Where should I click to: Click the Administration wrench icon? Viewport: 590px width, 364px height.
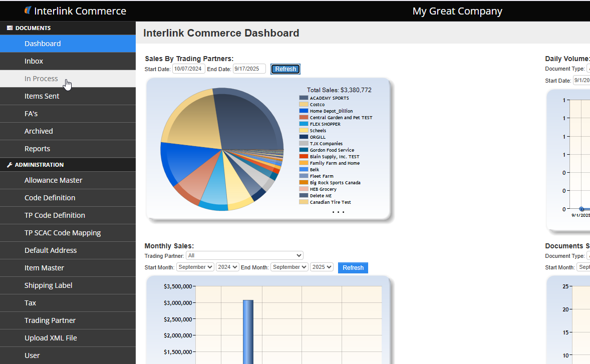10,165
